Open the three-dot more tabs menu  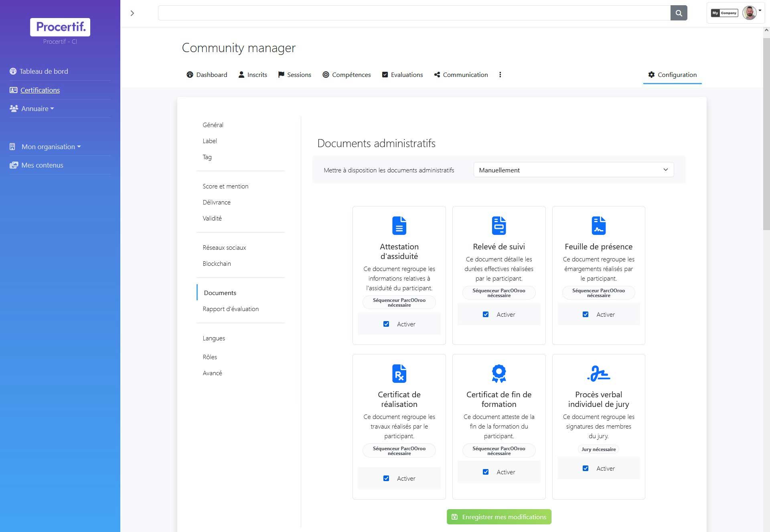tap(500, 75)
